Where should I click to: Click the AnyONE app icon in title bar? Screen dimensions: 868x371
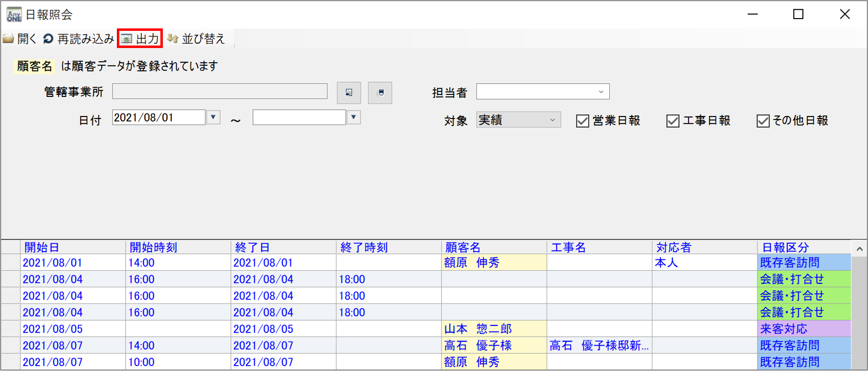[14, 15]
